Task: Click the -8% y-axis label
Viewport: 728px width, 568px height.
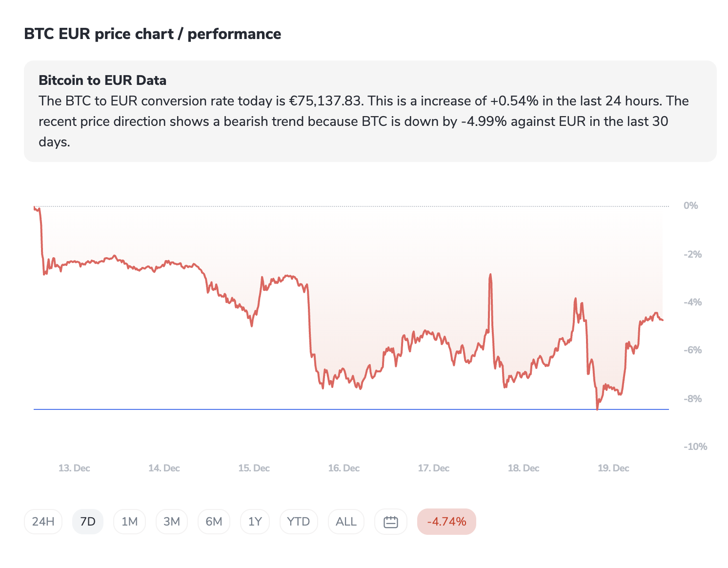Action: point(693,399)
